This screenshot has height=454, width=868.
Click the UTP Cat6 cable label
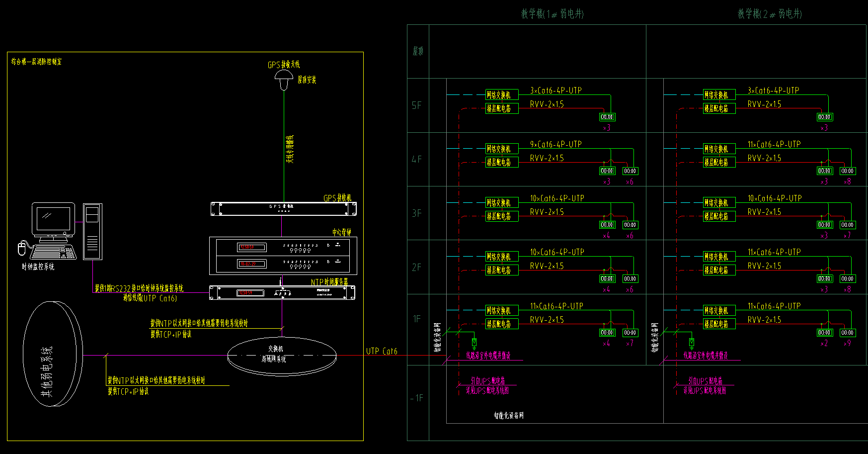point(382,351)
